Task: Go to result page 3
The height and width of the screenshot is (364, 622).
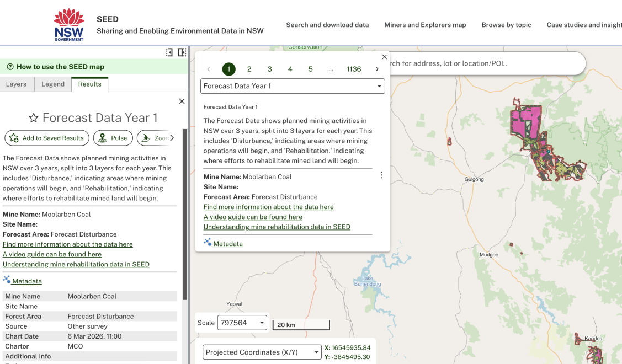Action: coord(270,69)
